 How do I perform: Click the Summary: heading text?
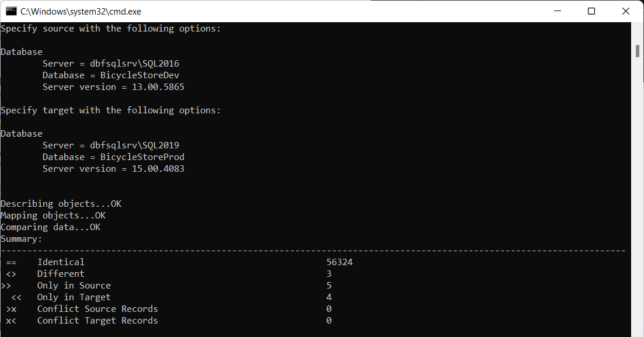[22, 238]
